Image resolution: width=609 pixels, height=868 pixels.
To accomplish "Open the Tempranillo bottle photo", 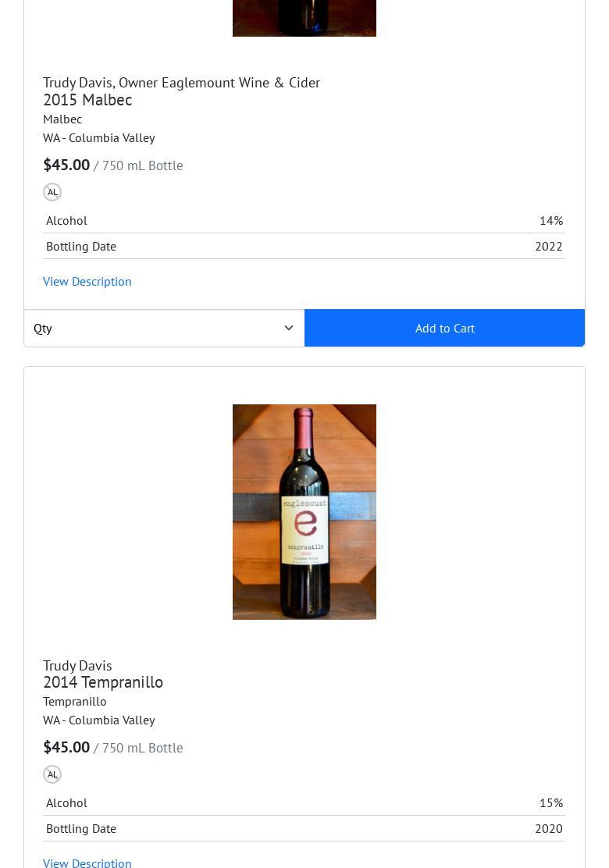I will pyautogui.click(x=304, y=511).
